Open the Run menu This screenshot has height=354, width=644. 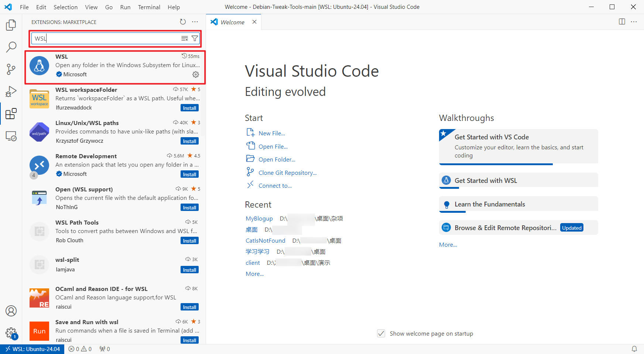pos(125,7)
